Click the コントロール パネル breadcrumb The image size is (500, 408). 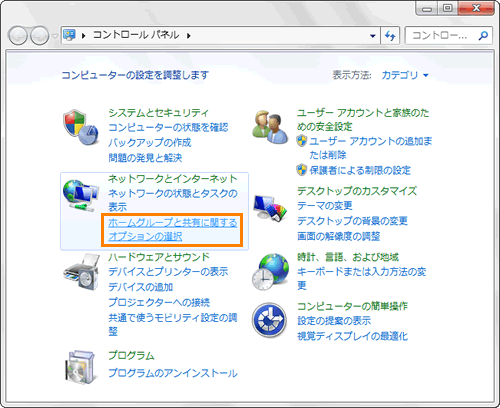(x=136, y=35)
